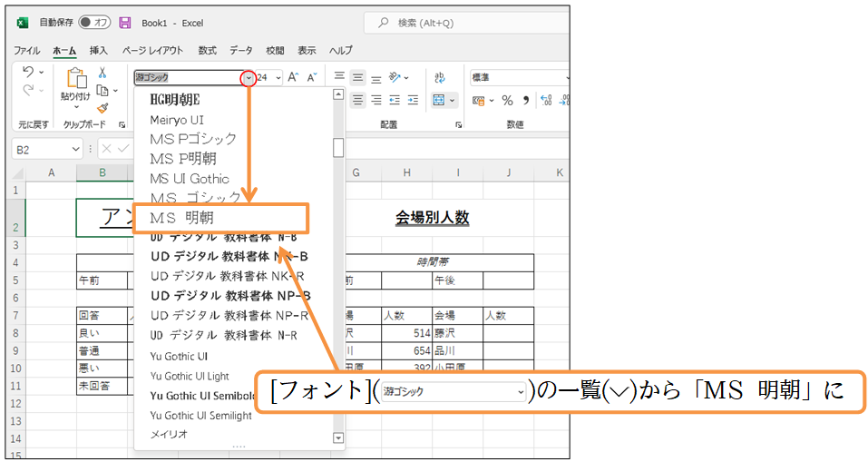Viewport: 868px width, 462px height.
Task: Open the font name dropdown arrow
Action: pos(249,78)
